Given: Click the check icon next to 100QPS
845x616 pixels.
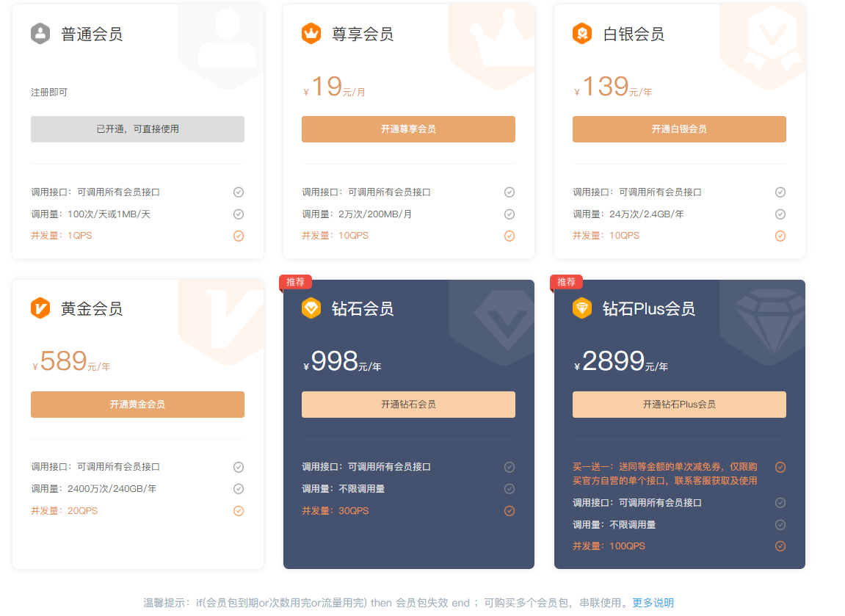Looking at the screenshot, I should pos(780,546).
